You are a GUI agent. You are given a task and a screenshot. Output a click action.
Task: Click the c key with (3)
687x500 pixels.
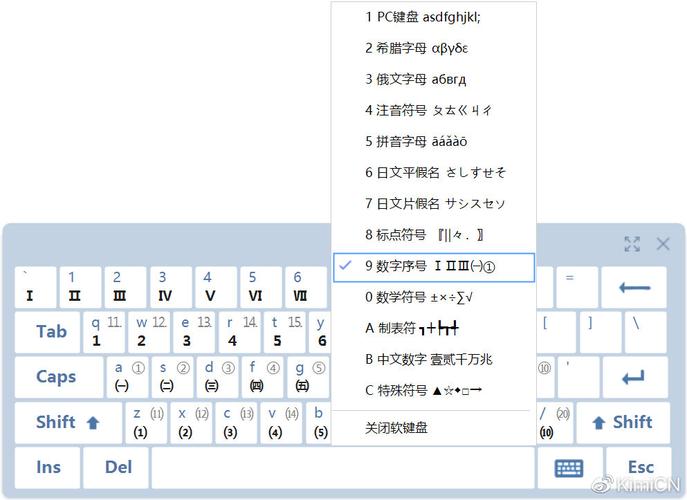click(237, 423)
